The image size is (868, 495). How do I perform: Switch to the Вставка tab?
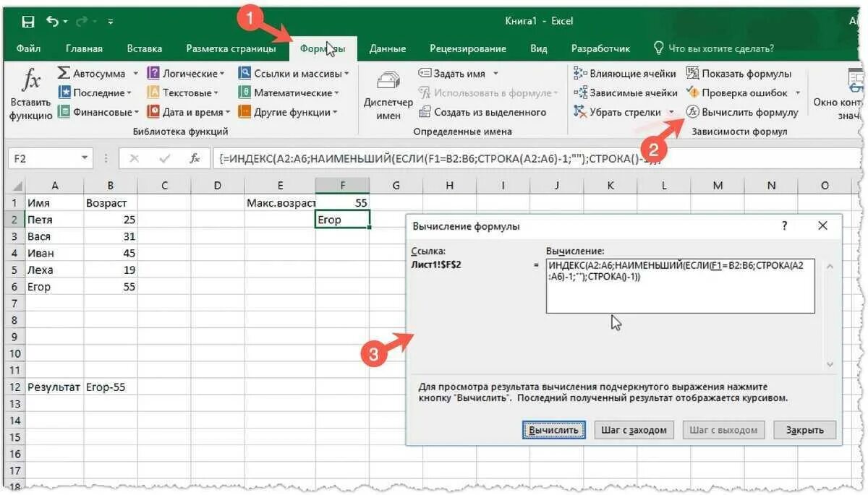[145, 48]
